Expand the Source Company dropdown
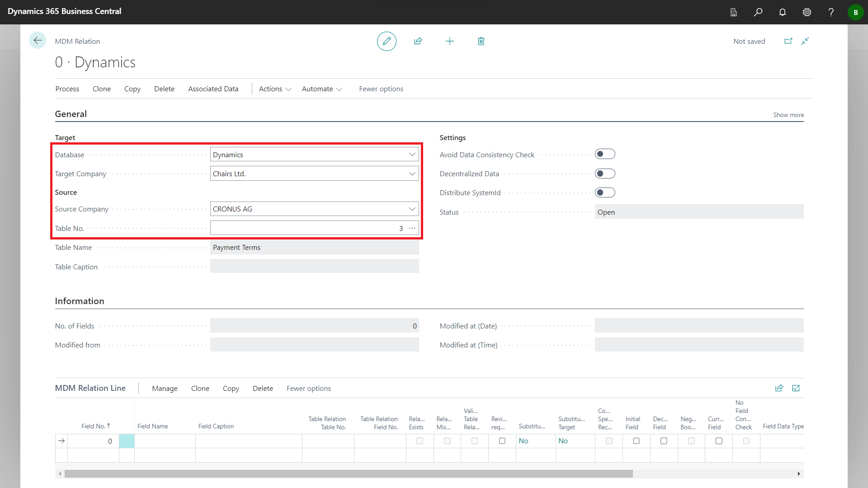This screenshot has height=488, width=868. pos(412,209)
